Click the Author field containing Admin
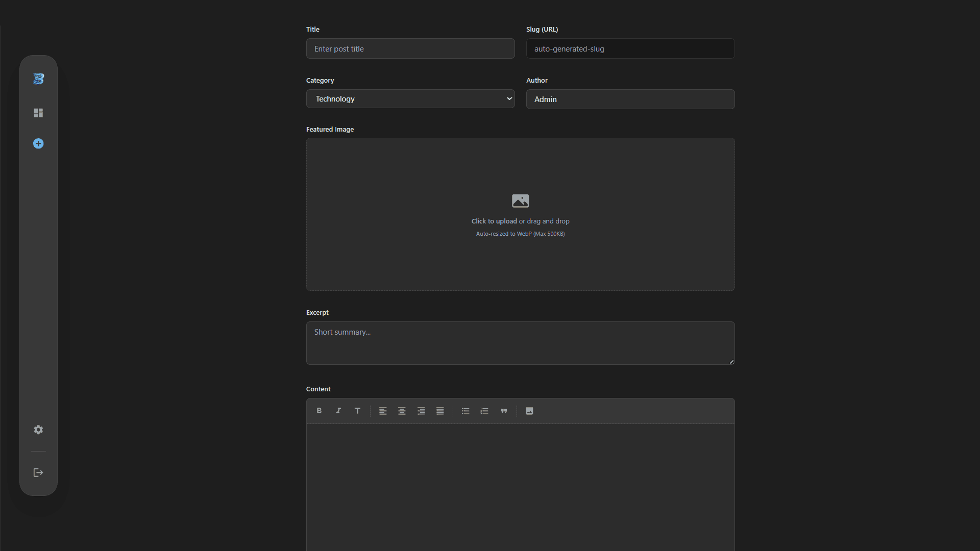The height and width of the screenshot is (551, 980). point(630,99)
